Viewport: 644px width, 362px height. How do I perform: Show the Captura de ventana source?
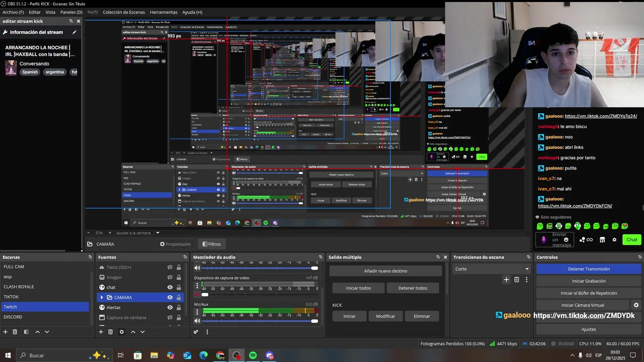(x=170, y=318)
